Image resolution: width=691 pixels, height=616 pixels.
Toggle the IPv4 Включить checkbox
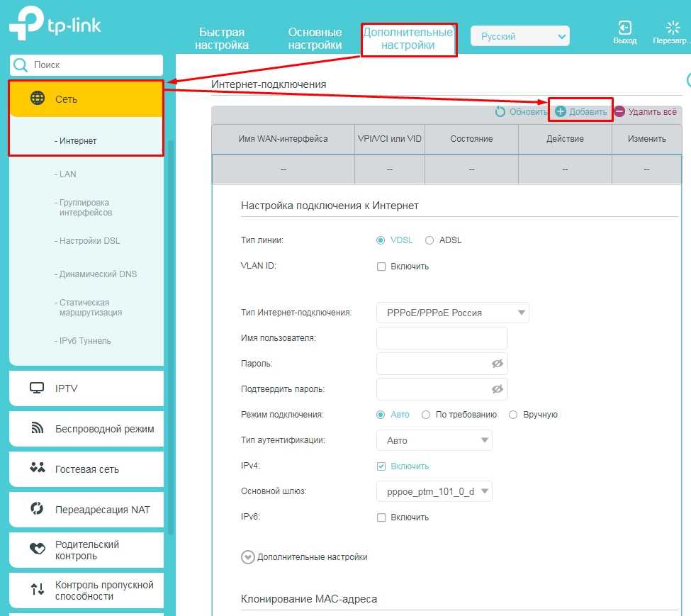coord(381,466)
